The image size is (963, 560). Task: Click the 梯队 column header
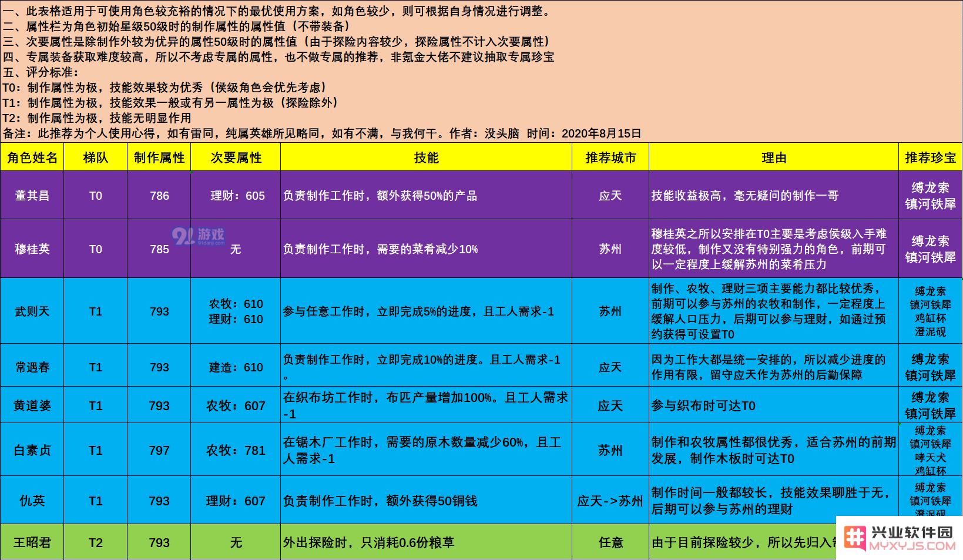point(96,157)
